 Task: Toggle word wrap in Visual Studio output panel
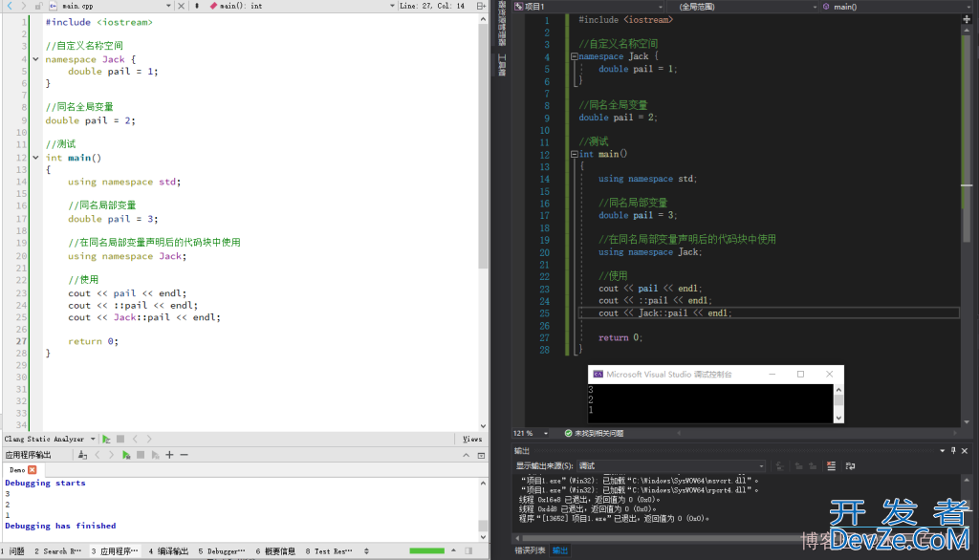point(850,465)
